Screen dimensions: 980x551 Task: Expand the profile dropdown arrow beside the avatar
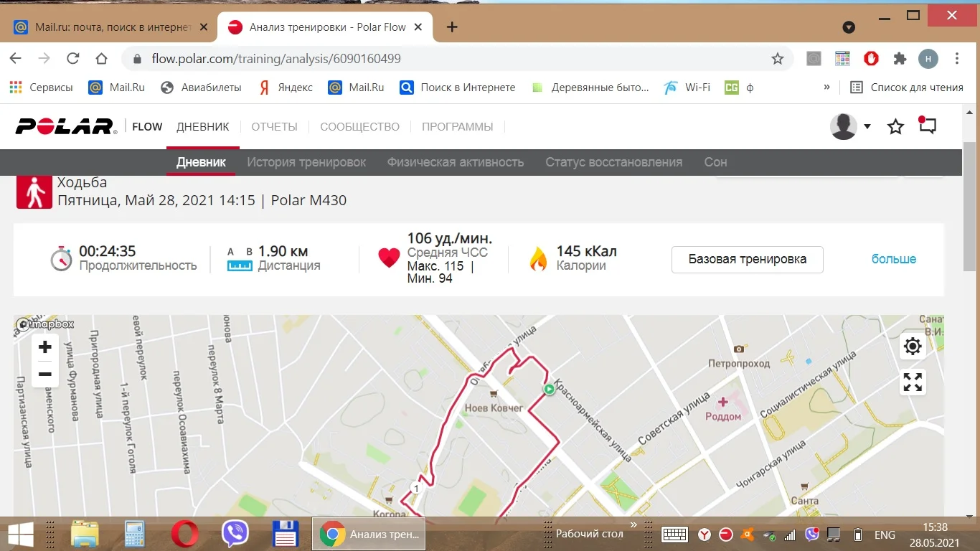(x=867, y=126)
